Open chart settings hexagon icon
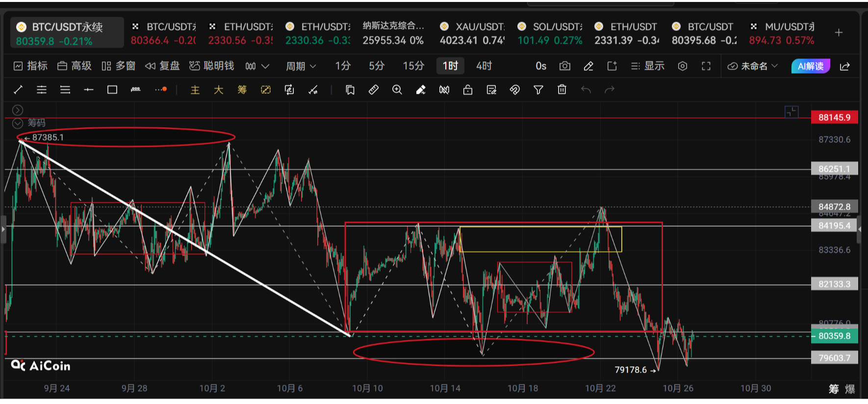The width and height of the screenshot is (868, 404). coord(683,66)
